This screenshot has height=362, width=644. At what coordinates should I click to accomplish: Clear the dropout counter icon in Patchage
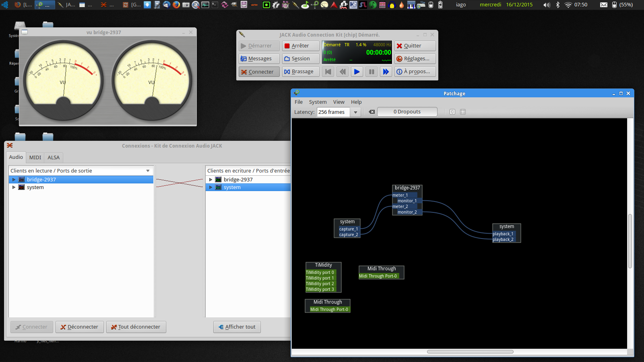pos(372,112)
